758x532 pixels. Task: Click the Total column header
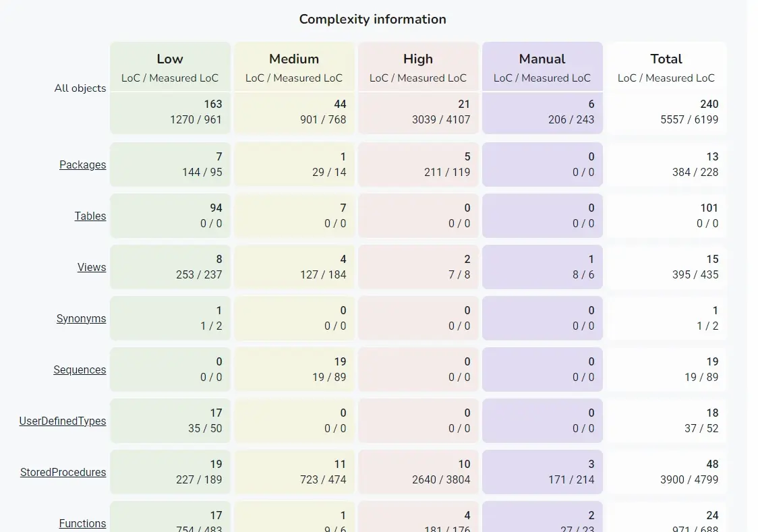(666, 59)
